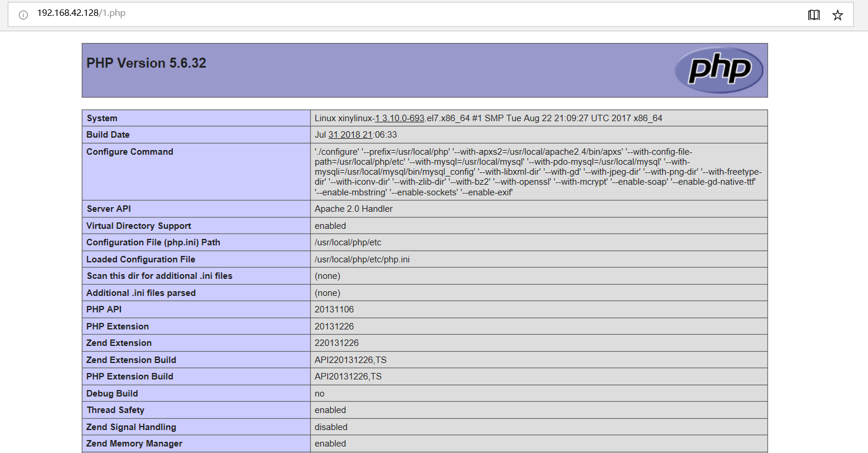Select the 'PHP Extension Build' label

130,377
